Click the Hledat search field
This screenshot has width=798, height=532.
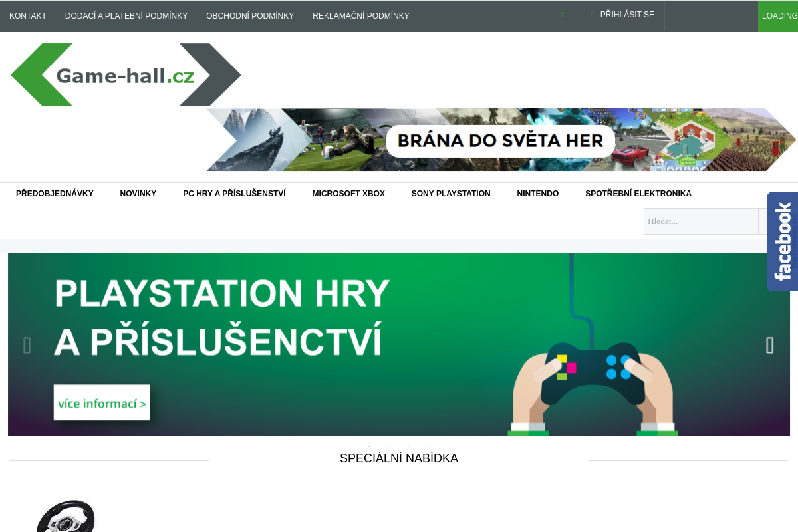tap(701, 221)
